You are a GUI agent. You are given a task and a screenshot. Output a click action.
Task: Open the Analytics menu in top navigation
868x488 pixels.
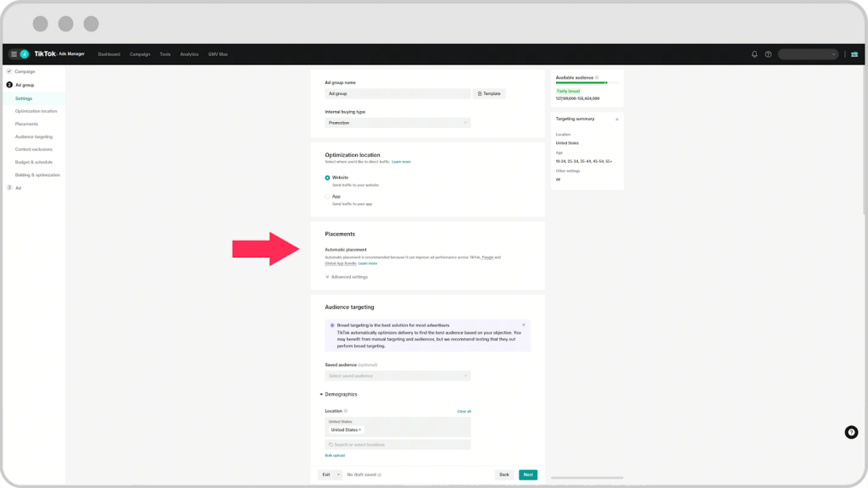coord(189,54)
